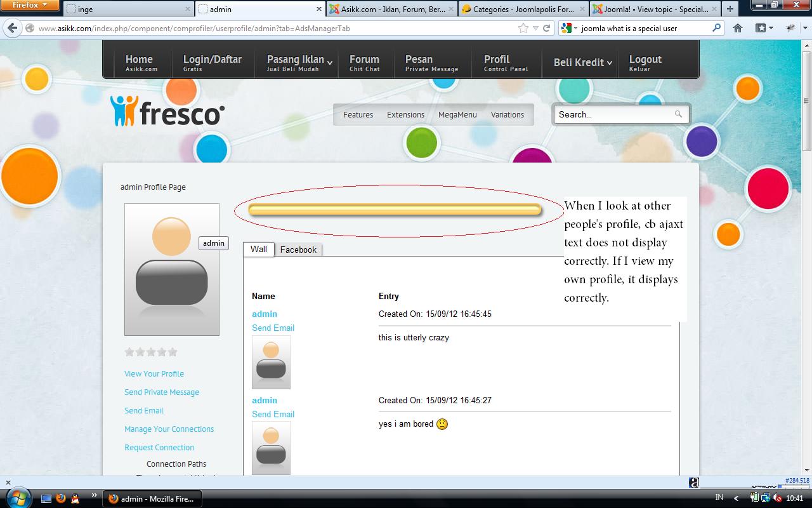Switch to the Categories - Joomlapolis tab

pyautogui.click(x=523, y=10)
